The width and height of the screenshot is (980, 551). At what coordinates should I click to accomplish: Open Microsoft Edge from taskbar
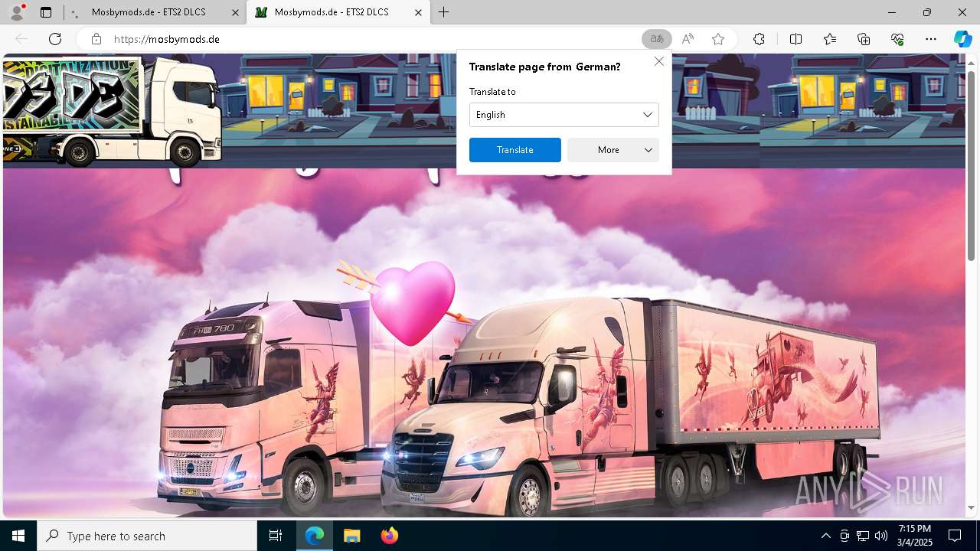click(x=315, y=536)
